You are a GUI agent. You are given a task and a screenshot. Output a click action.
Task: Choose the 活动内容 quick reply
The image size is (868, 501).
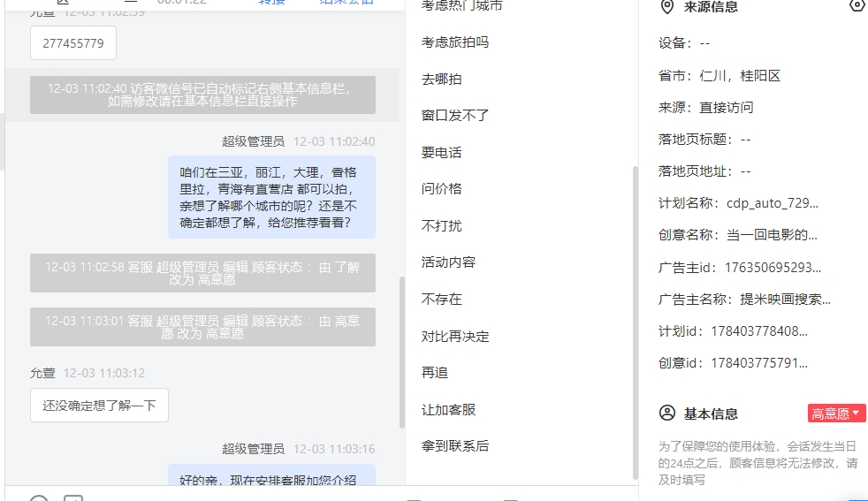pyautogui.click(x=448, y=262)
